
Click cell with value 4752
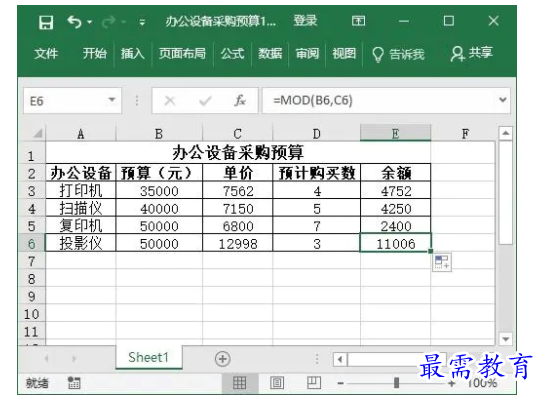click(395, 191)
